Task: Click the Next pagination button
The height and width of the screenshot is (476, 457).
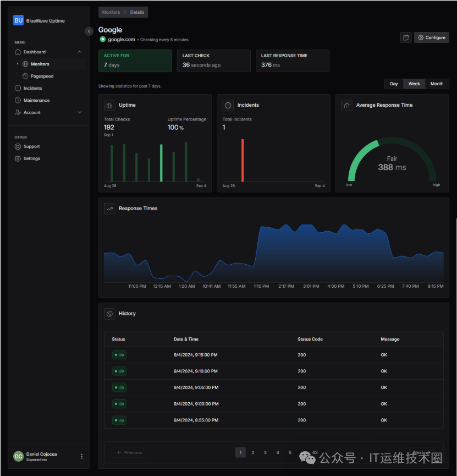Action: tap(422, 453)
